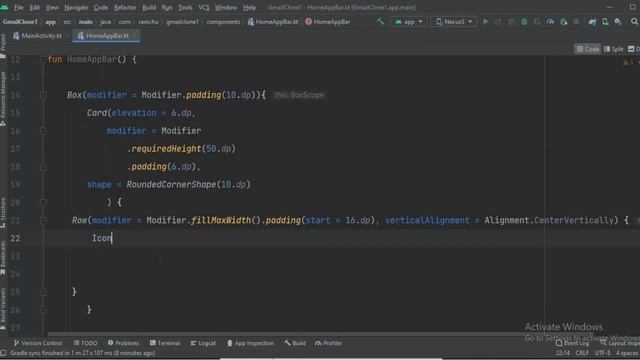Open the Window menu
640x360 pixels.
click(226, 7)
